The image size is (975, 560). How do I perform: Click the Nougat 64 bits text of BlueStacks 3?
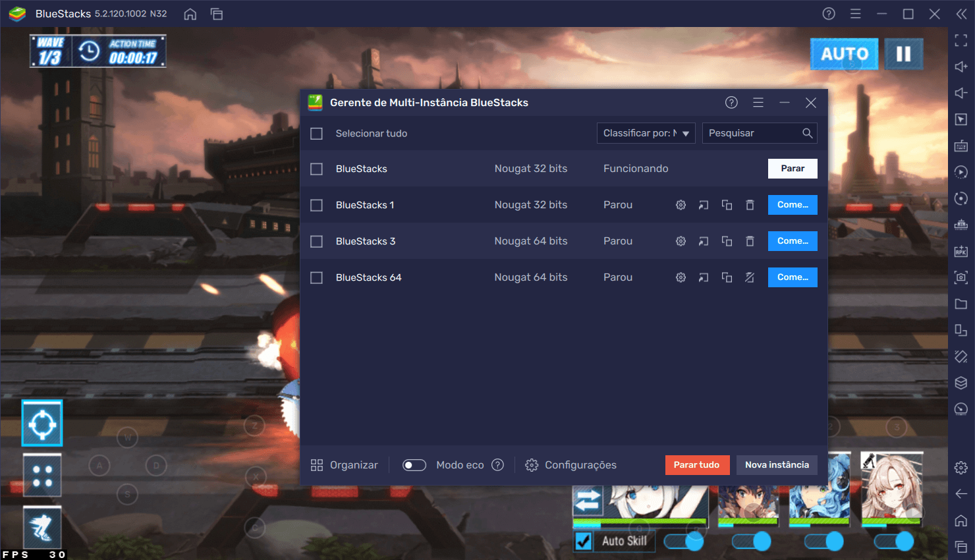(531, 241)
